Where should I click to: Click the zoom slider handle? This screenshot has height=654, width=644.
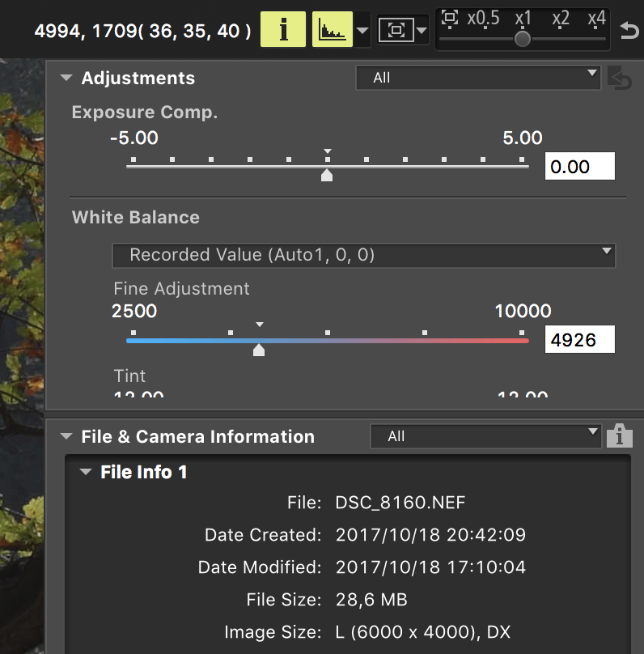(523, 39)
